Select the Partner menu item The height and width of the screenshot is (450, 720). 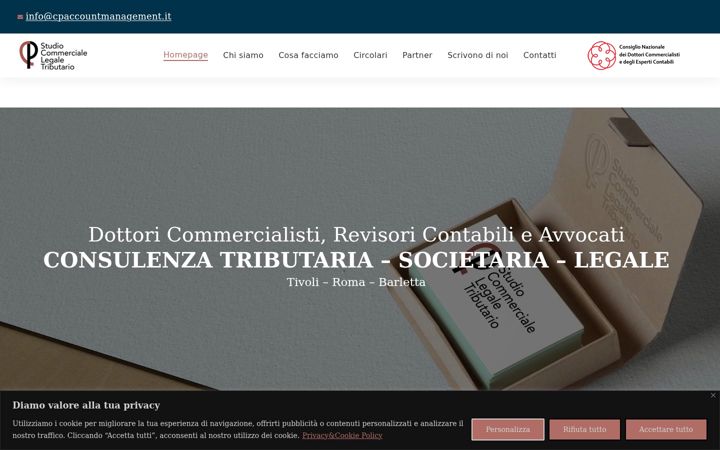(417, 55)
